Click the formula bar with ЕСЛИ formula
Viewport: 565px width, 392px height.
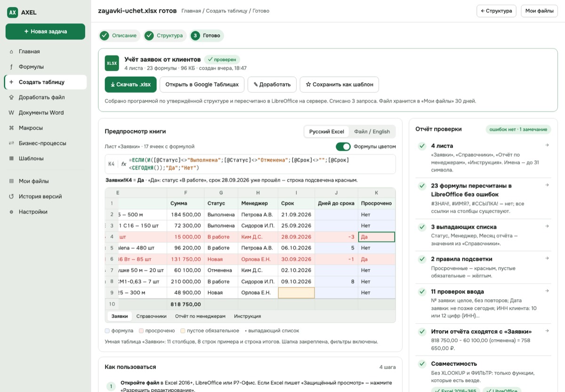(x=250, y=164)
